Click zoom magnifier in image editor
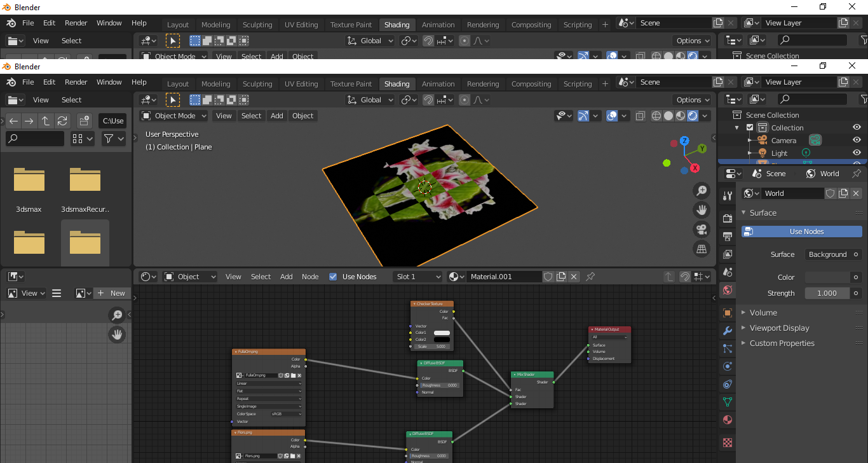Viewport: 868px width, 463px height. (x=117, y=315)
